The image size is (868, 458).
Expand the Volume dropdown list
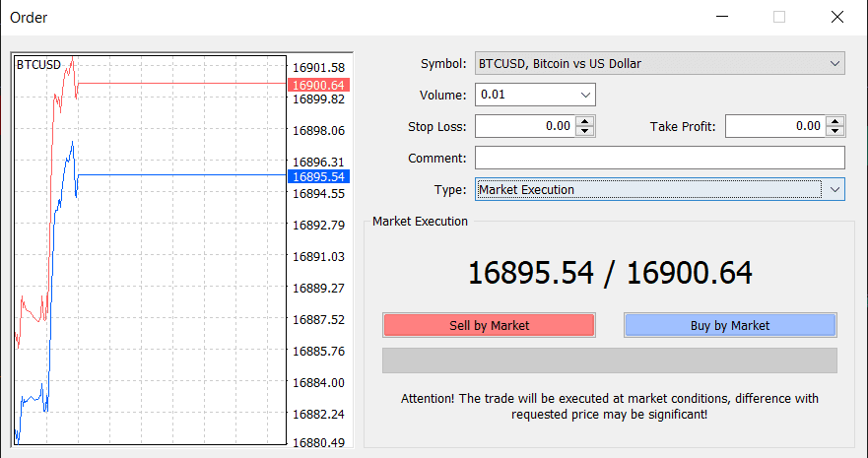point(585,96)
